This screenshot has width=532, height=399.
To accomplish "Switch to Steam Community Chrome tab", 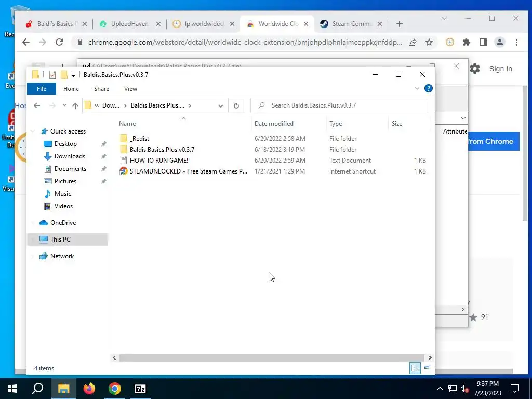I will [352, 24].
